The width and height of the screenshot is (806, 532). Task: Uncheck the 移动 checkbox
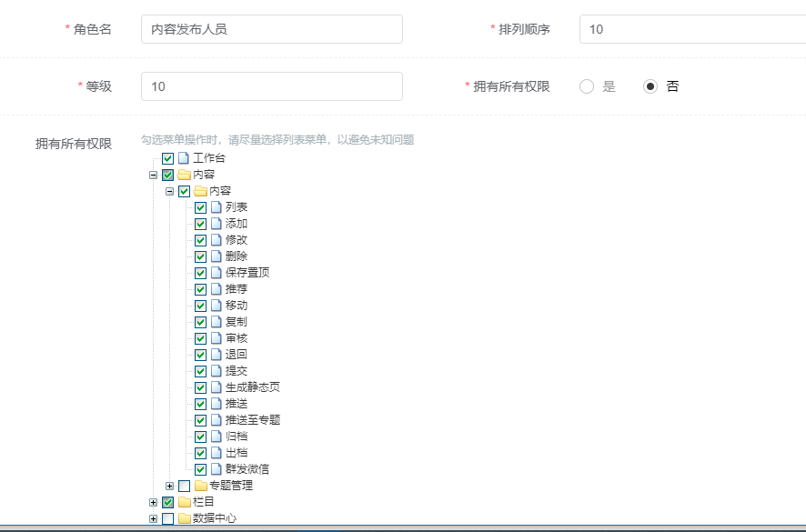pos(200,306)
